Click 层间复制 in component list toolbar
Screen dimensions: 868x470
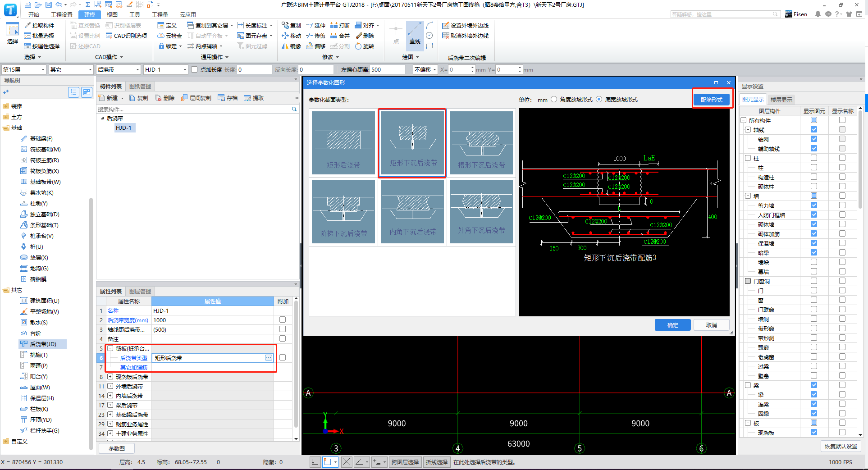pyautogui.click(x=196, y=98)
